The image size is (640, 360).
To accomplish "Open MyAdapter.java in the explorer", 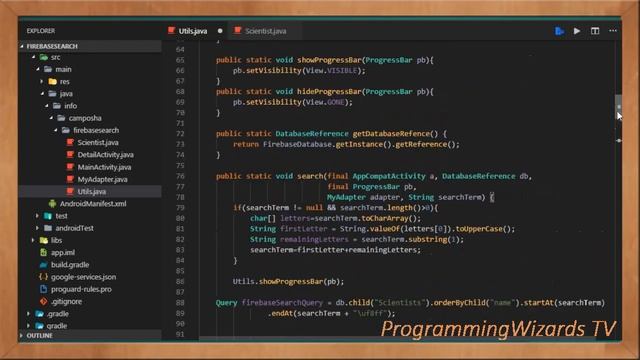I will (x=102, y=179).
